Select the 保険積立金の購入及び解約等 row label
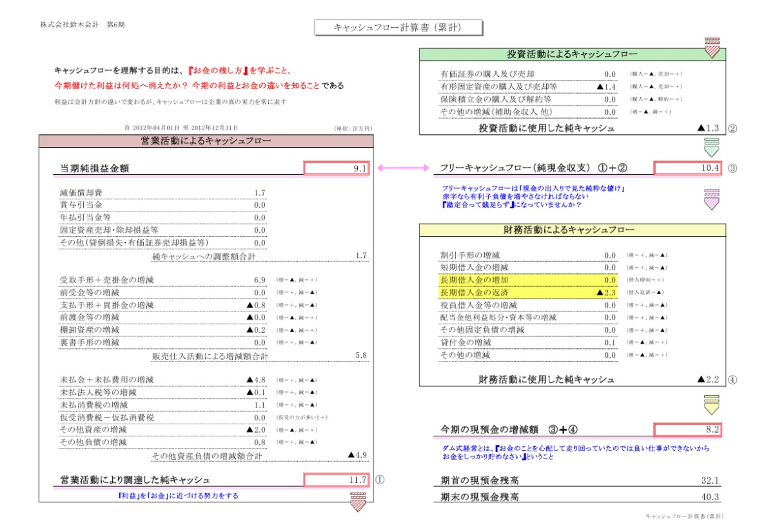The image size is (757, 532). [x=496, y=99]
